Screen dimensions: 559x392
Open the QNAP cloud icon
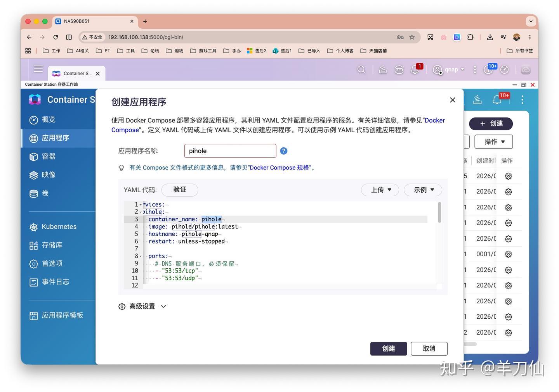click(x=526, y=70)
